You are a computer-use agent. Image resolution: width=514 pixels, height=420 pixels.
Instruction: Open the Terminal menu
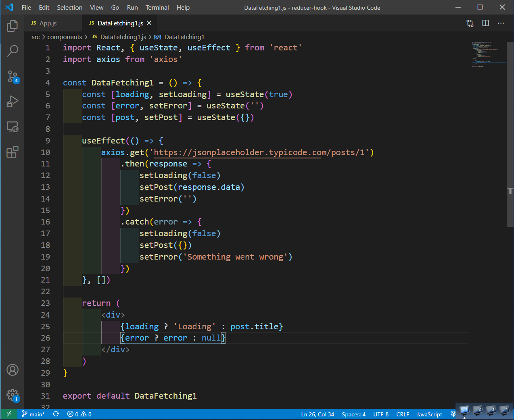pyautogui.click(x=157, y=7)
